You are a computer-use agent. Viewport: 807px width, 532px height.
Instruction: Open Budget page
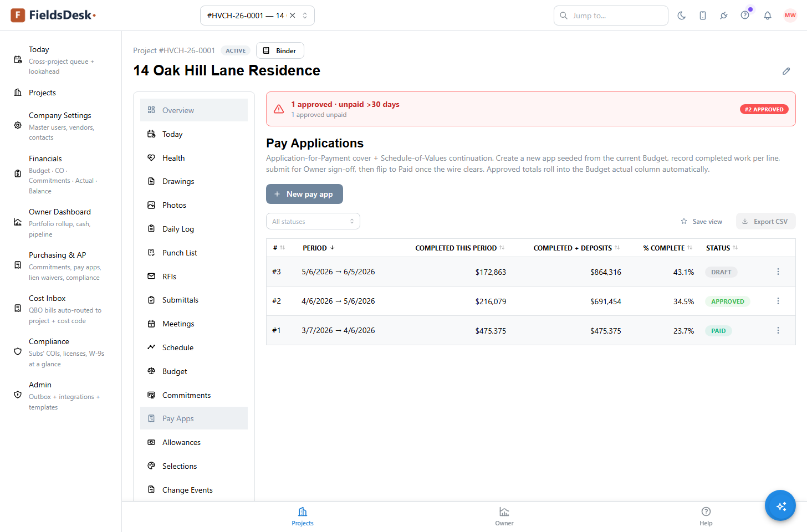pyautogui.click(x=194, y=371)
